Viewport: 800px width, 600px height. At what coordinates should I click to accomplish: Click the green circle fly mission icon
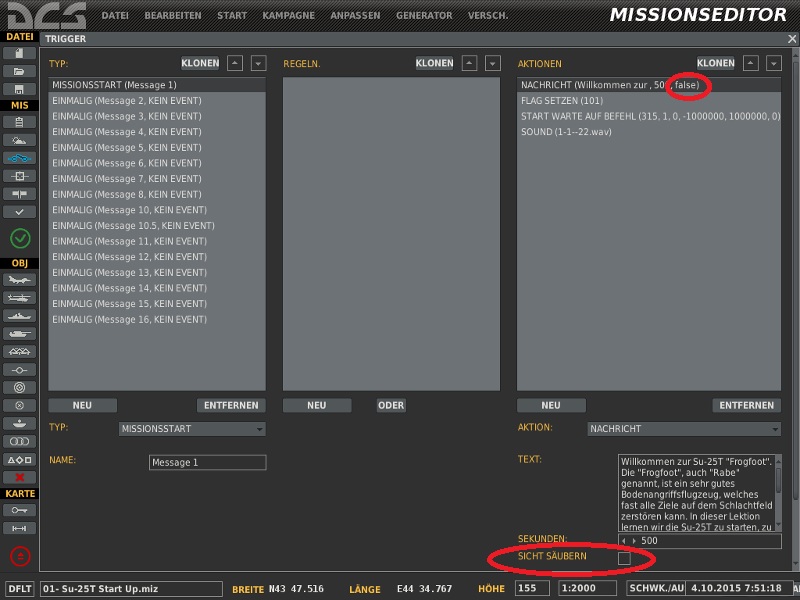[20, 238]
